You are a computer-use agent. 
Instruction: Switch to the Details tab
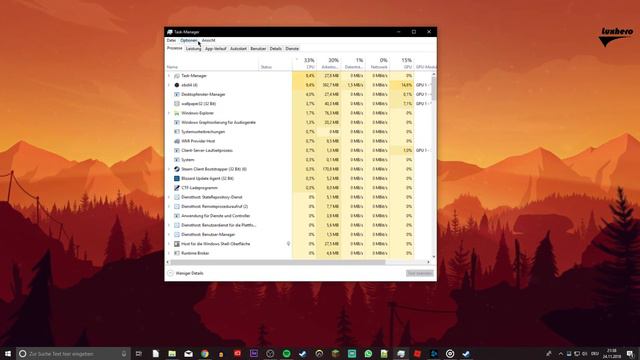(276, 49)
